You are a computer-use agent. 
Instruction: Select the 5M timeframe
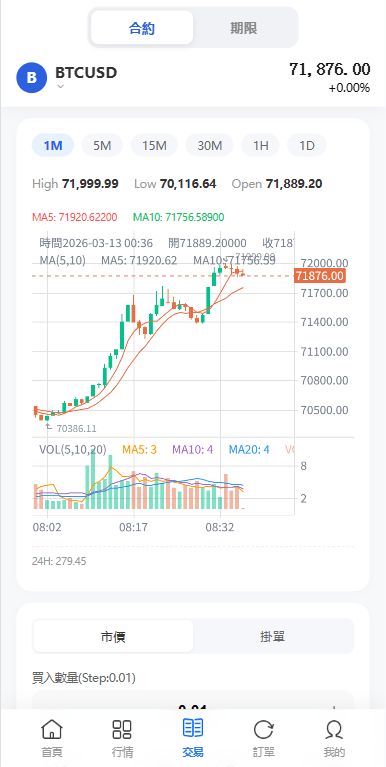pyautogui.click(x=102, y=145)
